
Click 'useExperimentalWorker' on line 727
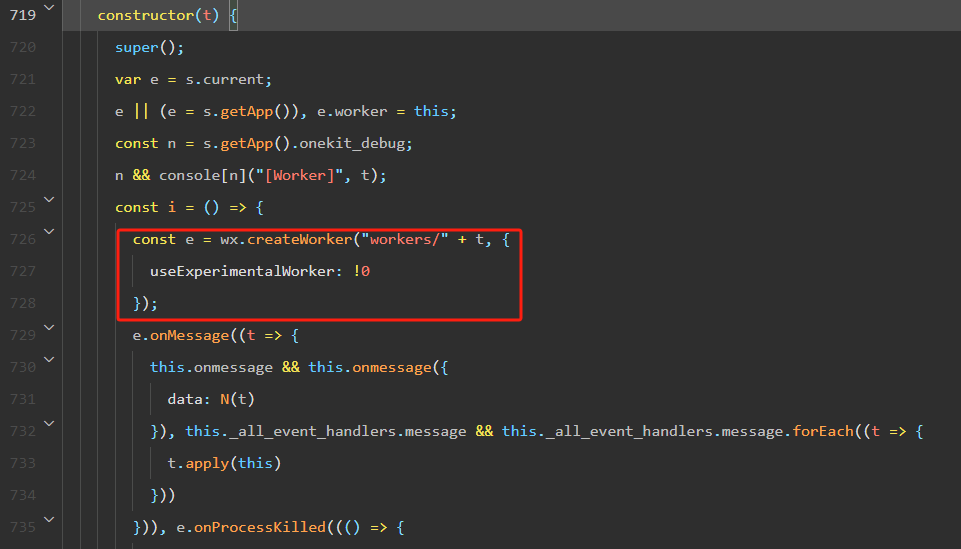[x=242, y=271]
